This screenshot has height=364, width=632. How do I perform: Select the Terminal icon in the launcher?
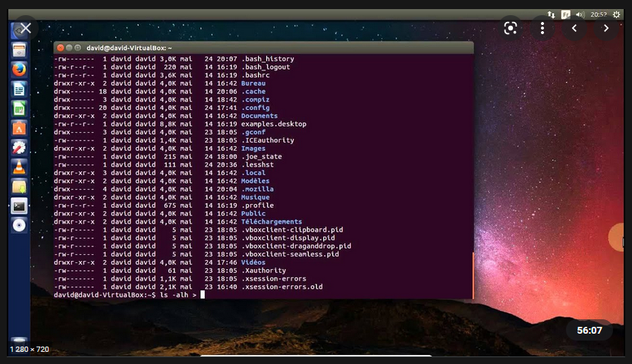19,206
